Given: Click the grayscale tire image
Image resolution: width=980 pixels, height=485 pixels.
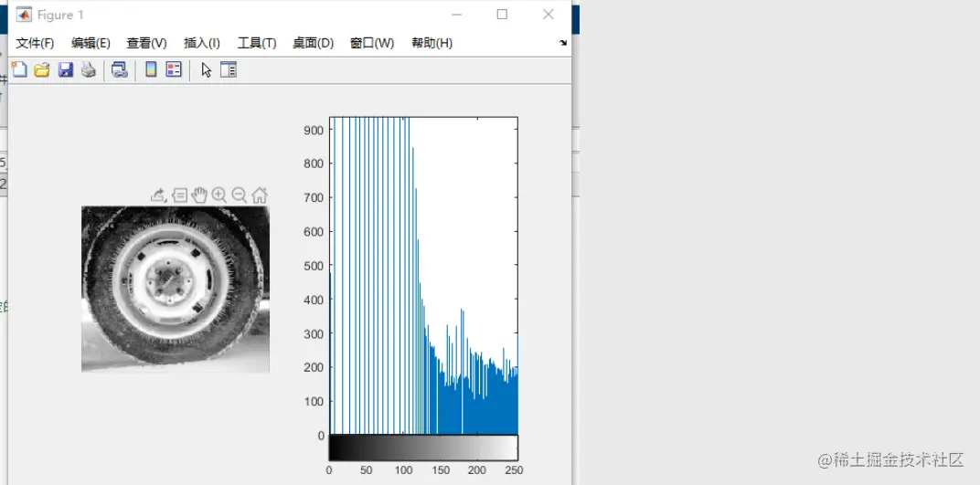Looking at the screenshot, I should 175,289.
